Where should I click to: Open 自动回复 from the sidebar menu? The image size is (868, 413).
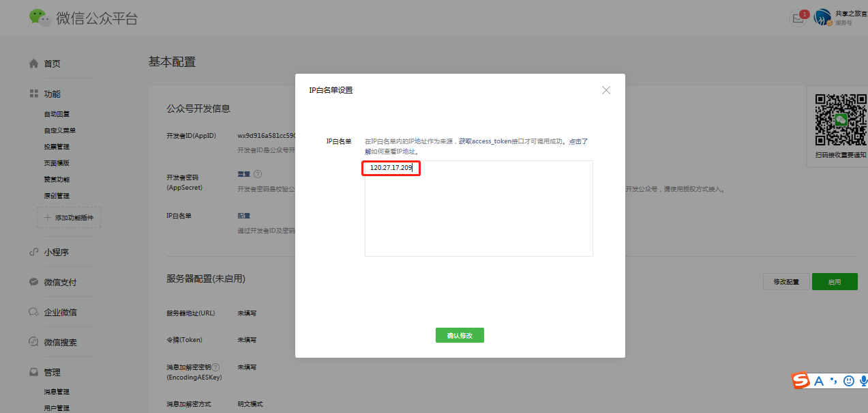click(x=58, y=113)
